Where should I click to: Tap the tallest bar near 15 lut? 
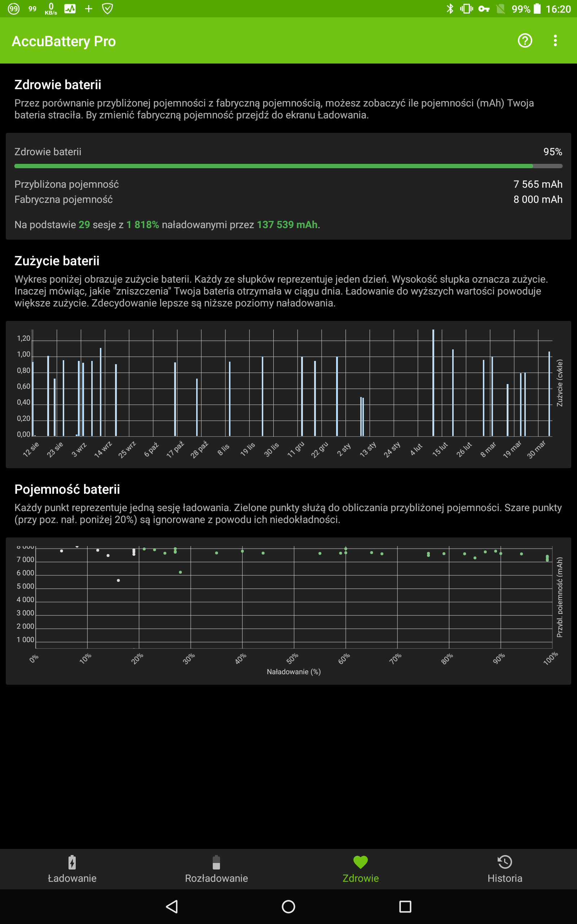[x=433, y=382]
